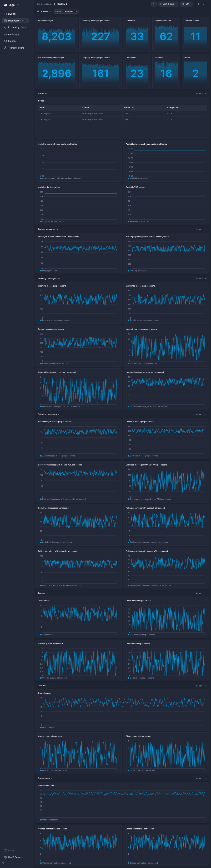The height and width of the screenshot is (868, 211).
Task: Toggle the Pending messages legend series
Action: click(137, 271)
